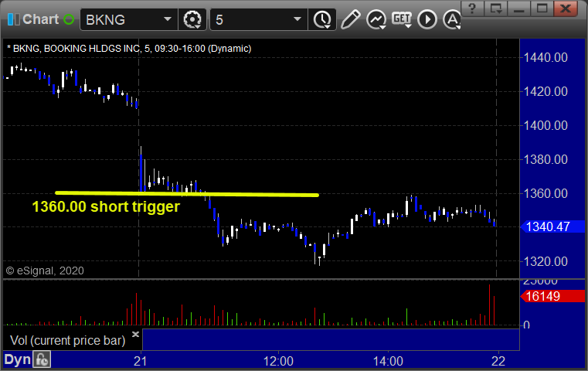This screenshot has width=588, height=371.
Task: Open the time template clock icon
Action: click(x=322, y=19)
